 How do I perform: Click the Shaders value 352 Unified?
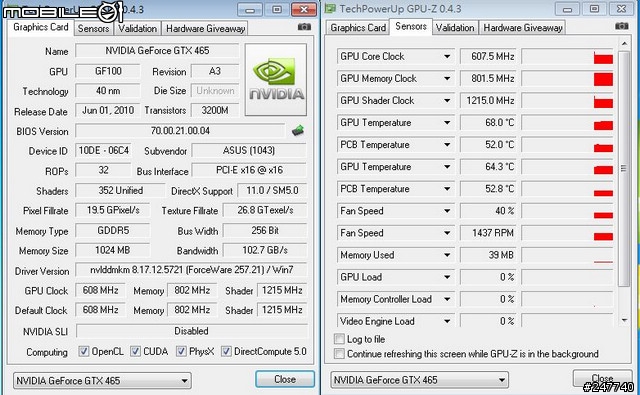[x=120, y=191]
